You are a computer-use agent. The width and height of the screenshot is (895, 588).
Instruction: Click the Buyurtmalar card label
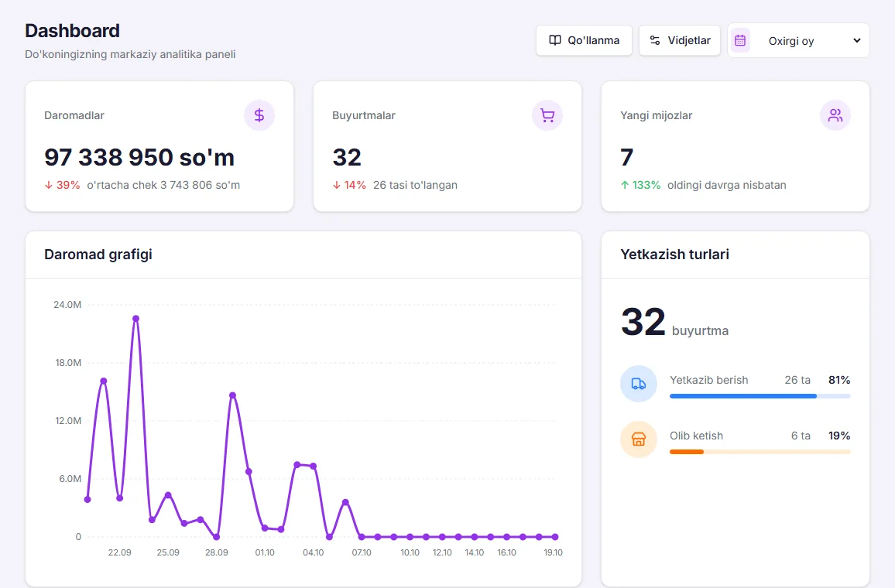point(364,115)
